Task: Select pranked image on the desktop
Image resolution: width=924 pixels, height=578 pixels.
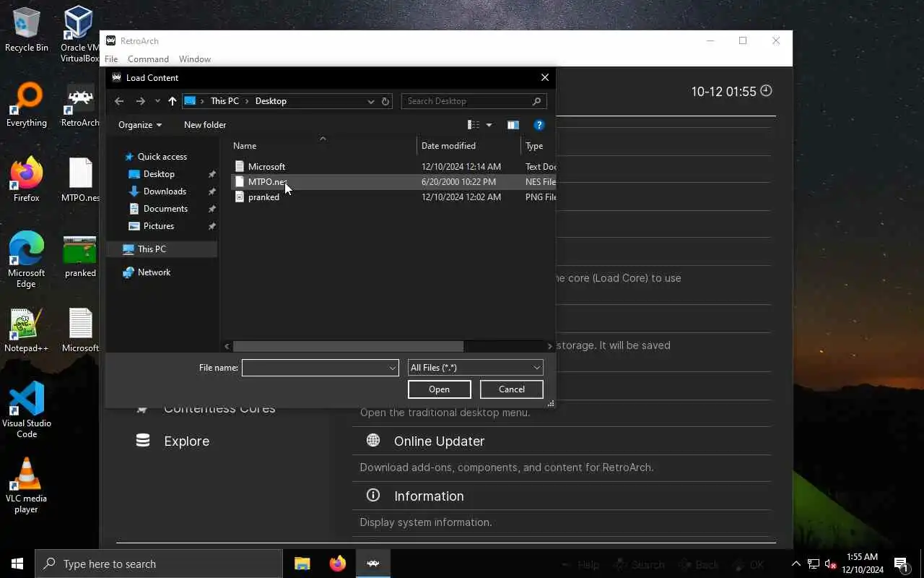Action: coord(80,256)
